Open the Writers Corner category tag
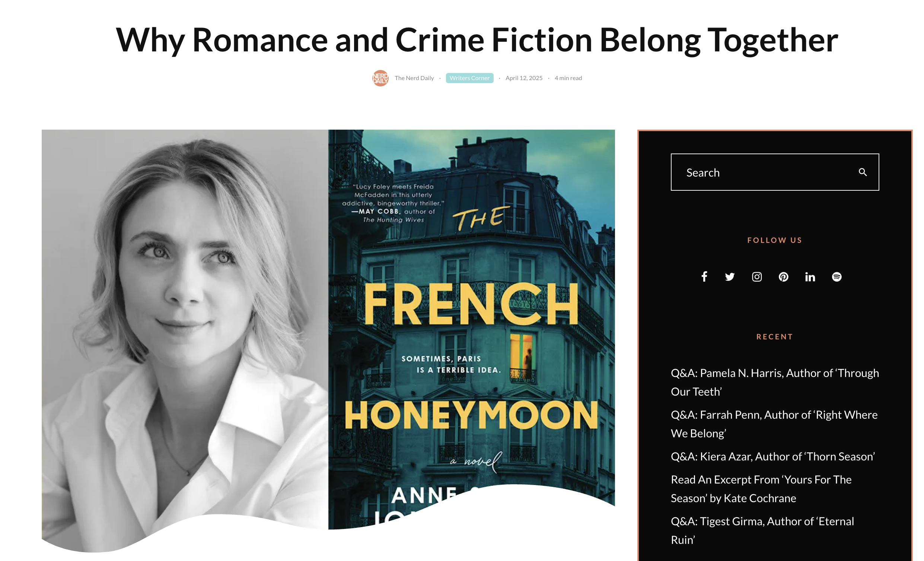924x561 pixels. click(469, 78)
